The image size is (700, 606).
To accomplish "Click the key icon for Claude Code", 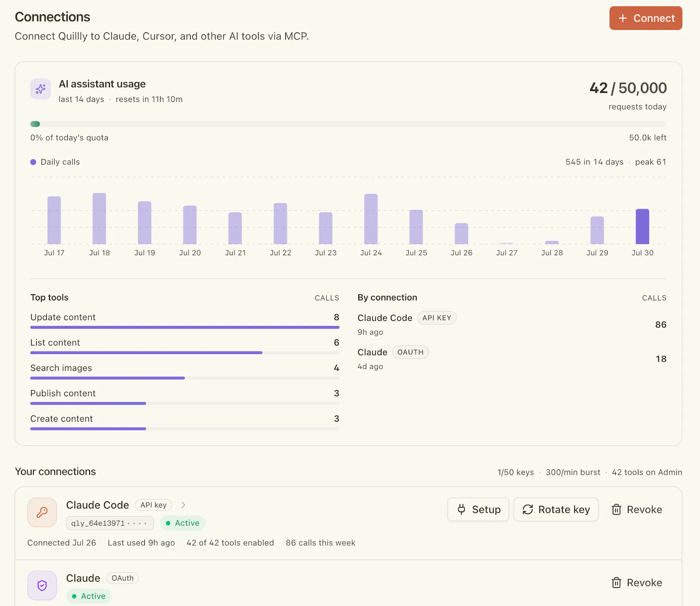I will coord(42,512).
